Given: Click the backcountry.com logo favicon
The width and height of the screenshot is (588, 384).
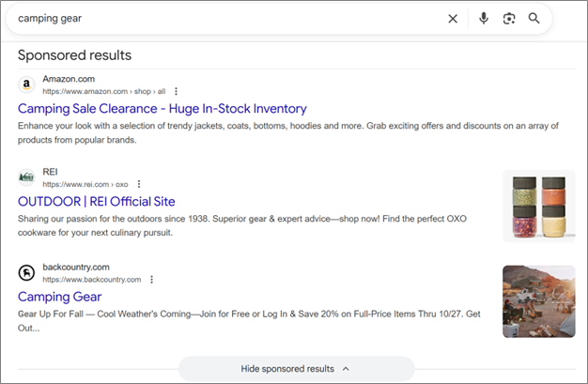Looking at the screenshot, I should (27, 273).
